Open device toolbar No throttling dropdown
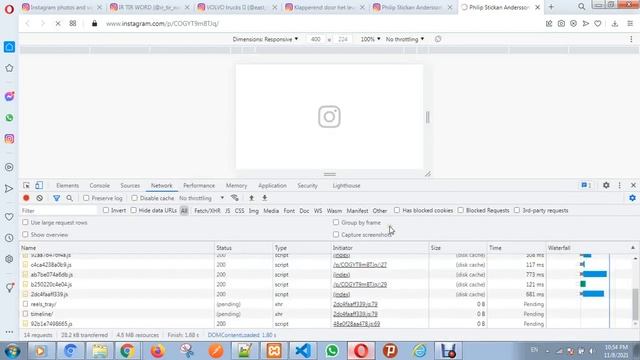 (405, 39)
